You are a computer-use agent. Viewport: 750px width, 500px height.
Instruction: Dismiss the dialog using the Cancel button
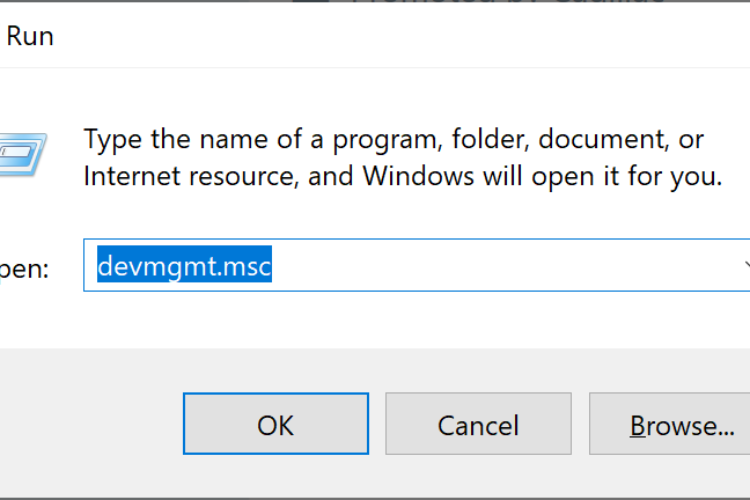click(478, 424)
